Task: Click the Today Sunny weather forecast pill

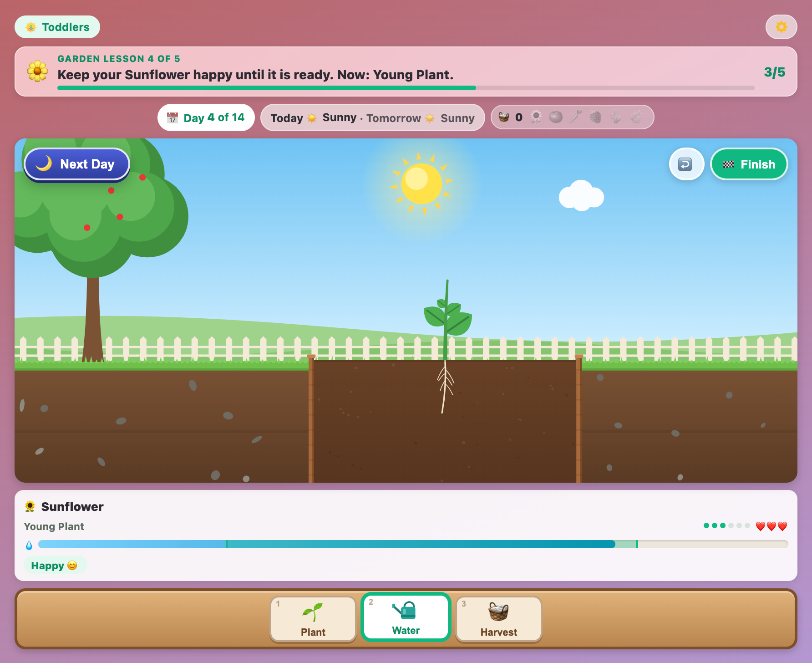Action: pyautogui.click(x=373, y=118)
